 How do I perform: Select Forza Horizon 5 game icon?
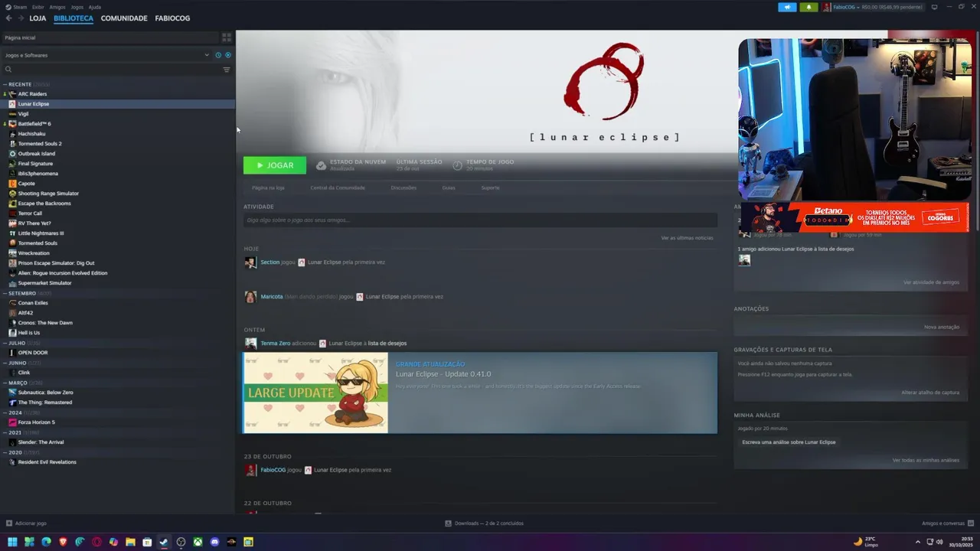point(12,422)
